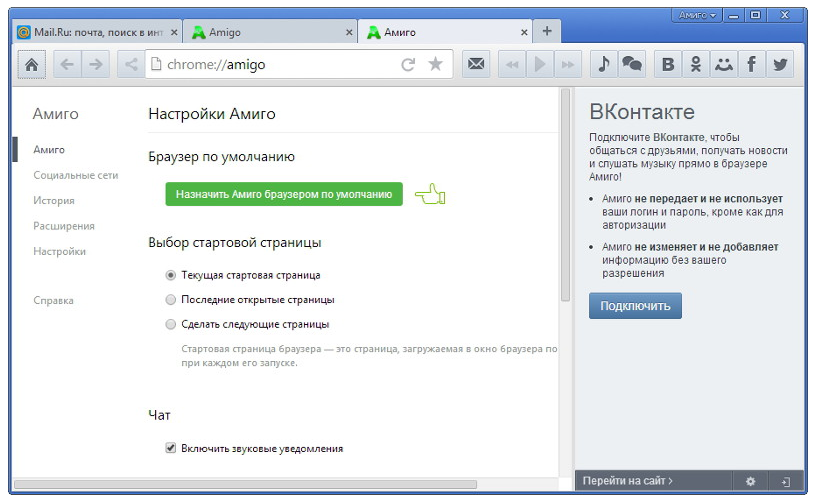
Task: Close the Mail.Ru tab
Action: coord(174,32)
